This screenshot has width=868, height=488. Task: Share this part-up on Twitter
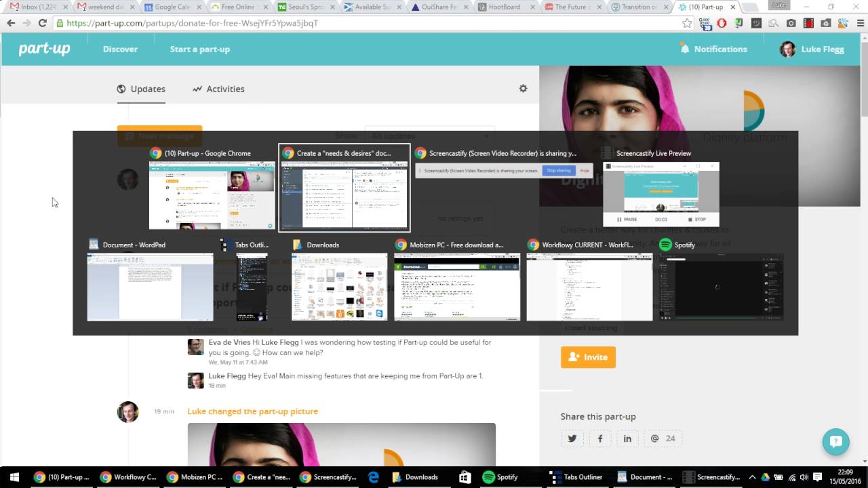(x=572, y=439)
